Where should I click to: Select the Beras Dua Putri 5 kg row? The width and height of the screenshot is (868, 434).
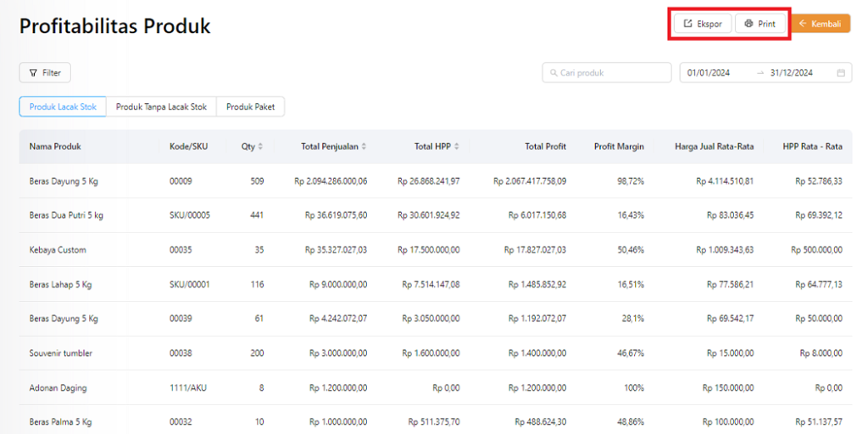(x=436, y=215)
